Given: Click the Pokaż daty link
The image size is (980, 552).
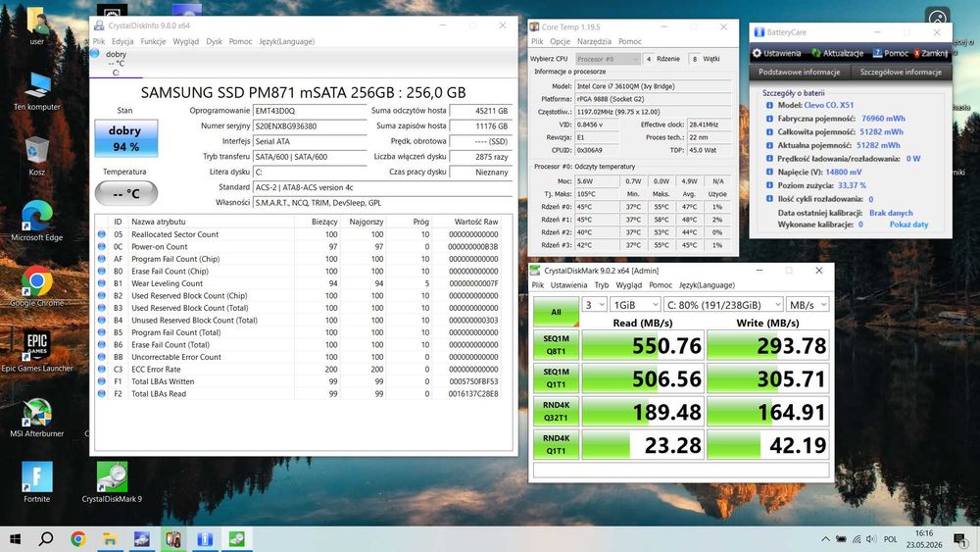Looking at the screenshot, I should click(908, 225).
